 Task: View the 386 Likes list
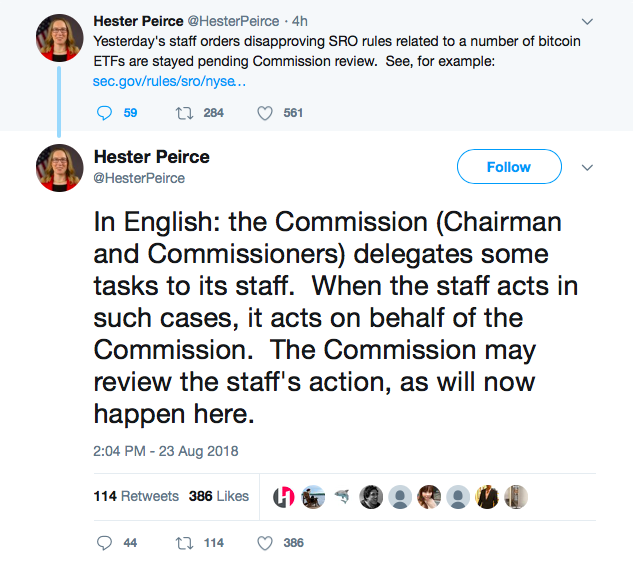[218, 496]
